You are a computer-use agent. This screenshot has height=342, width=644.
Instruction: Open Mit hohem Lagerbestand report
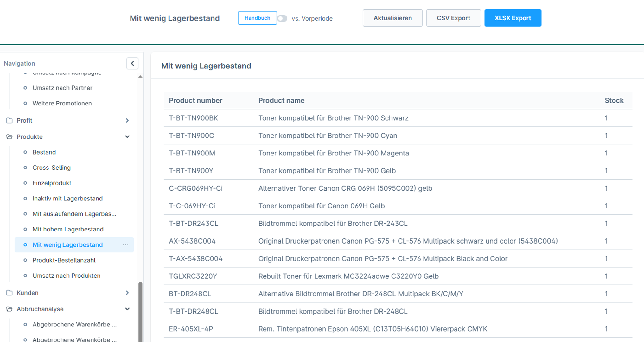tap(68, 229)
